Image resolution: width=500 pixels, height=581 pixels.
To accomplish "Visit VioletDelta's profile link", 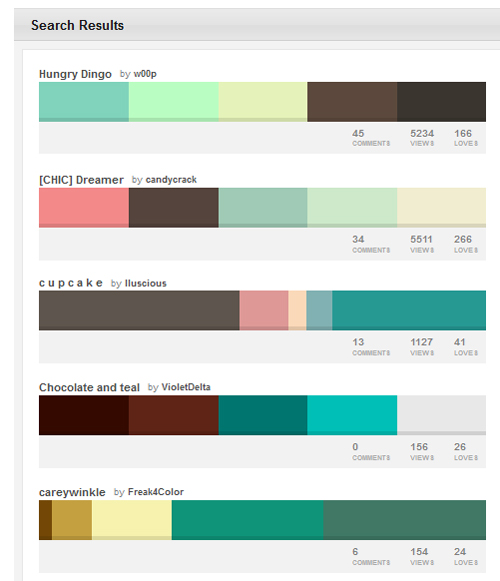I will (x=186, y=387).
